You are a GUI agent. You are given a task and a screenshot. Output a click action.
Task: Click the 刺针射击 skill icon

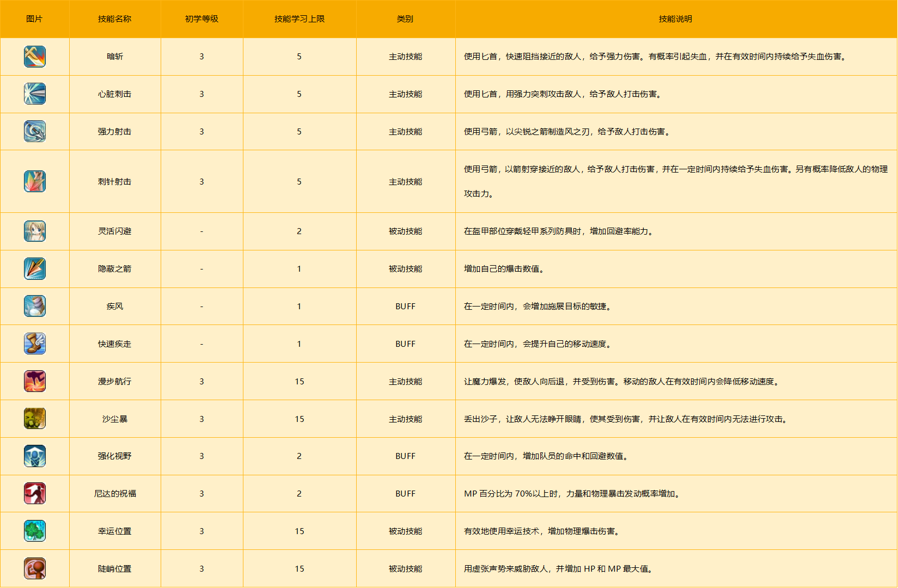point(35,181)
